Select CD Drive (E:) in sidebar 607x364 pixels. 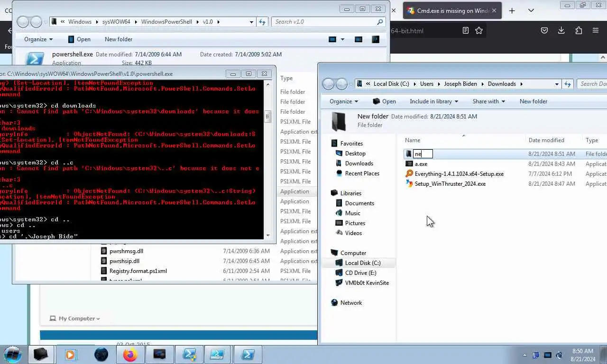pyautogui.click(x=361, y=273)
